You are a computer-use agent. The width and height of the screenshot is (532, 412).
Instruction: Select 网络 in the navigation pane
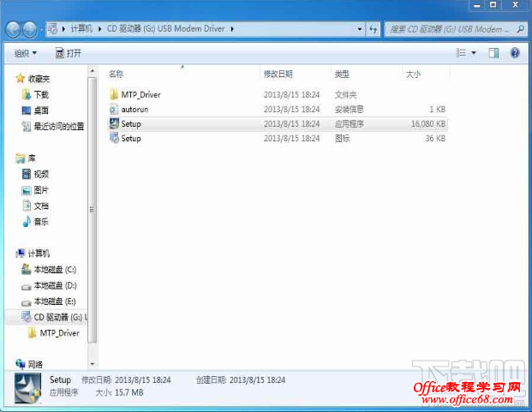(29, 365)
